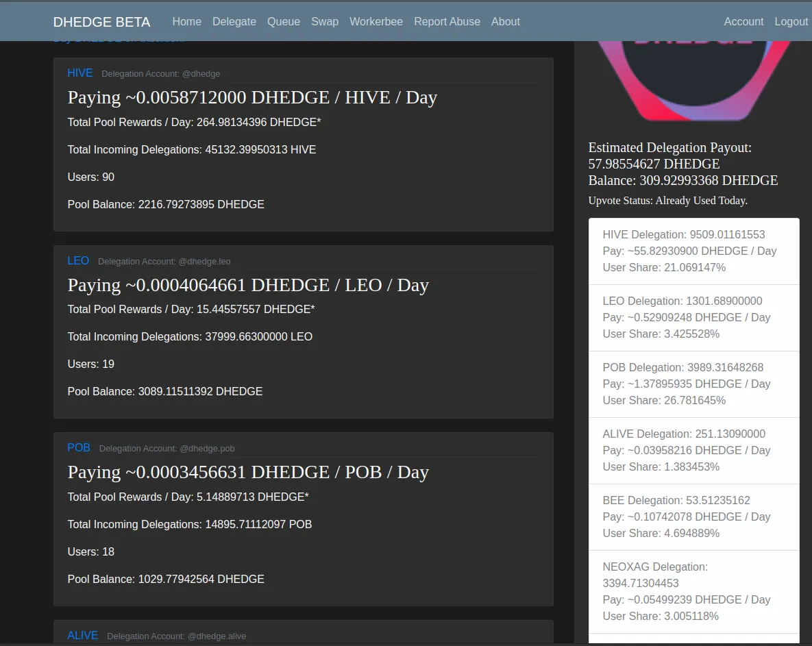Click 'Paying ~0.0004064661 DHEDGE / LEO / Day' heading
The image size is (812, 646).
[x=248, y=285]
